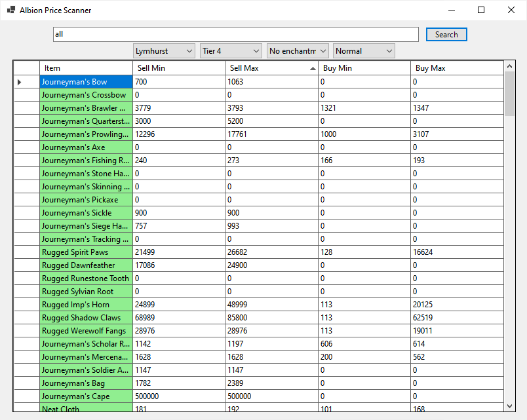Select the Journeyman's Stone Ha... cell
Image resolution: width=527 pixels, height=420 pixels.
coord(87,174)
